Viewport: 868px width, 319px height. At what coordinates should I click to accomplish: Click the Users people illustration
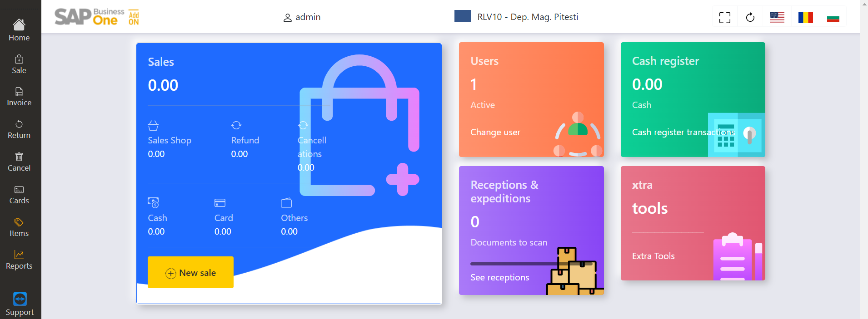(578, 134)
